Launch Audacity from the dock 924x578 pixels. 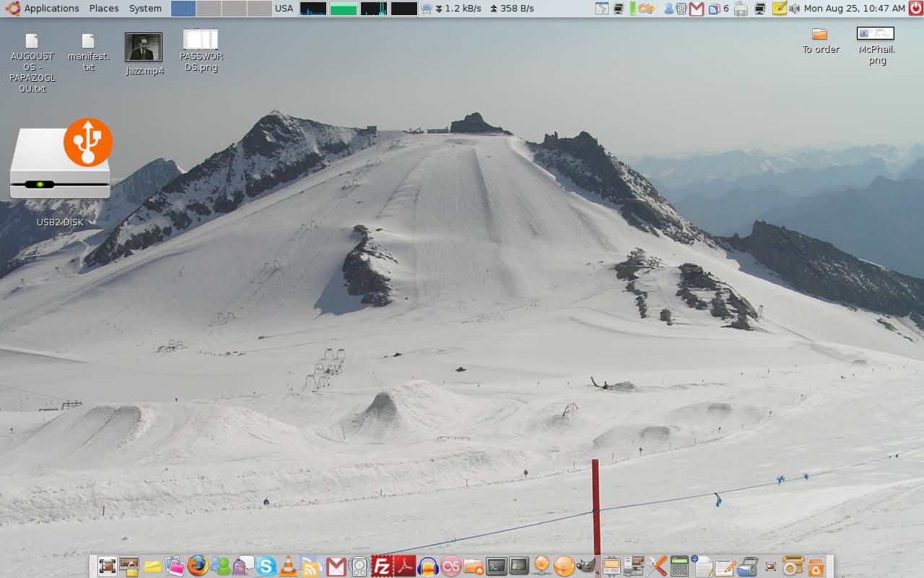(428, 566)
